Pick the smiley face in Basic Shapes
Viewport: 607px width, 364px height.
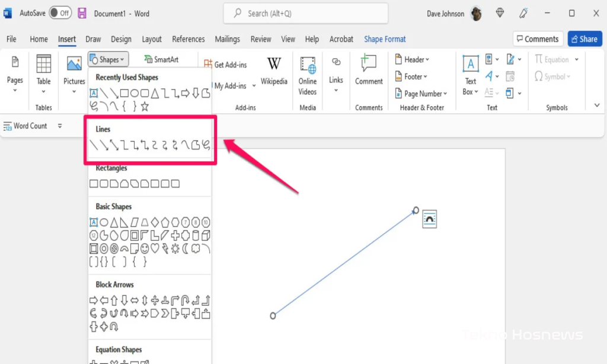tap(145, 248)
